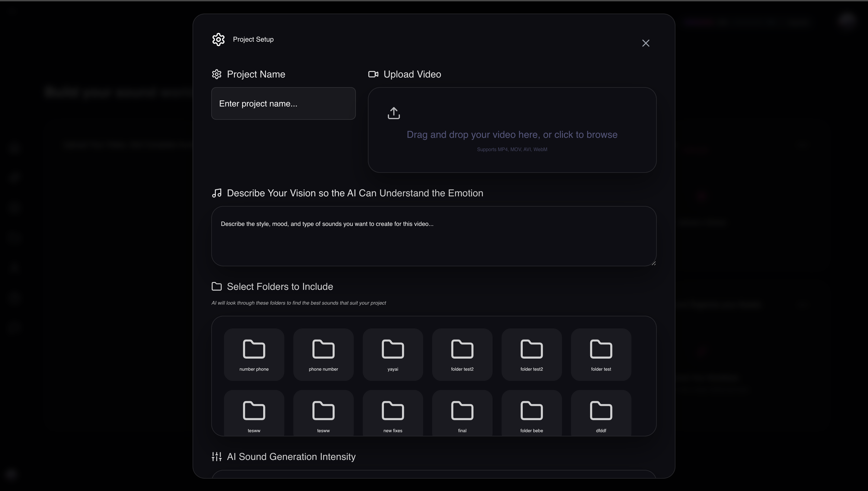Click the music note icon beside Describe Your Vision

(x=217, y=193)
